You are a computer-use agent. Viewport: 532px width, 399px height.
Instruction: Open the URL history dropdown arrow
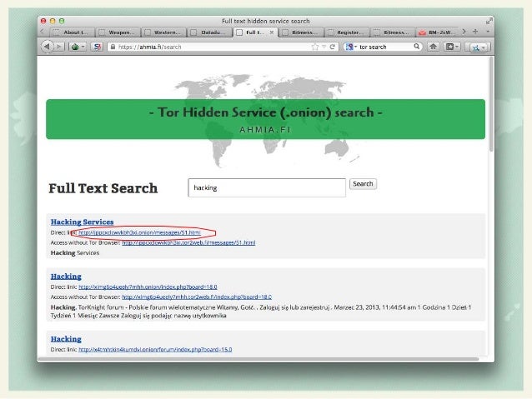click(x=324, y=47)
